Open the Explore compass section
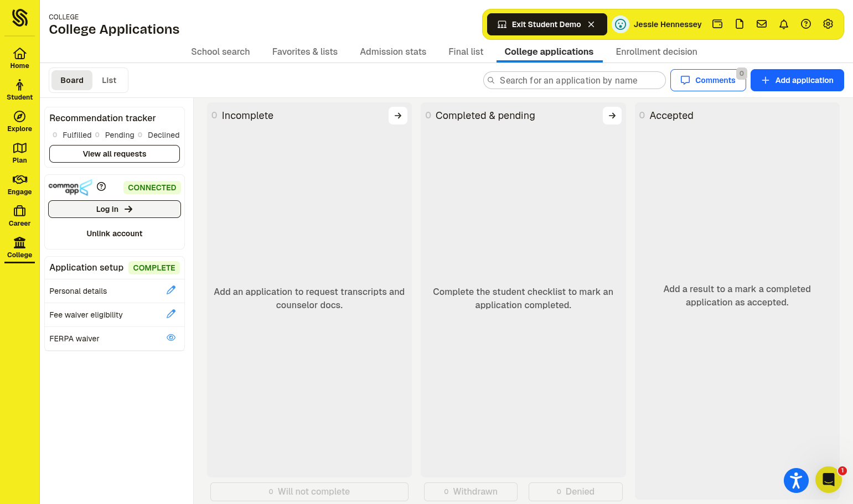Image resolution: width=853 pixels, height=504 pixels. coord(19,121)
